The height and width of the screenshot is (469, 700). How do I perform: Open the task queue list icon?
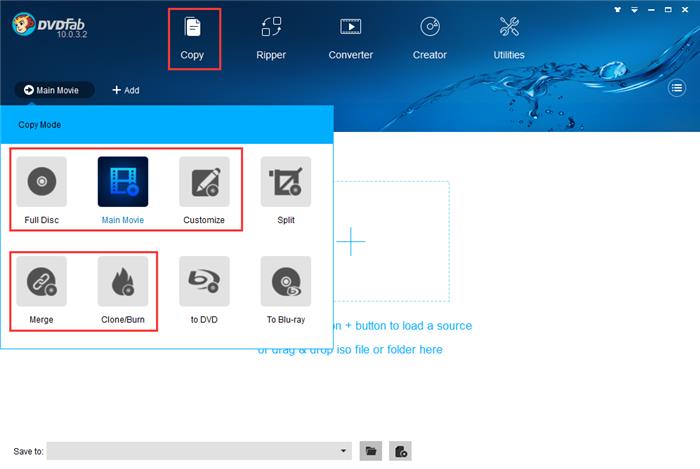point(677,88)
